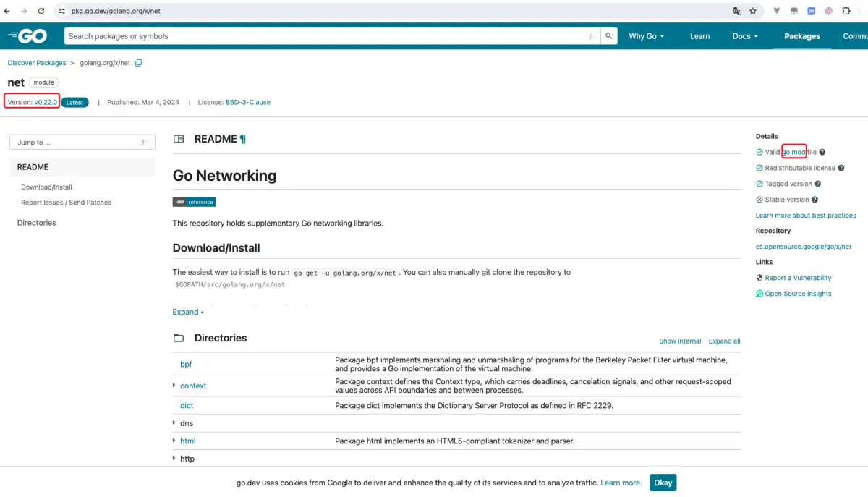Click the help icon beside Stable version
Screen dimensions: 868x497
(x=815, y=200)
